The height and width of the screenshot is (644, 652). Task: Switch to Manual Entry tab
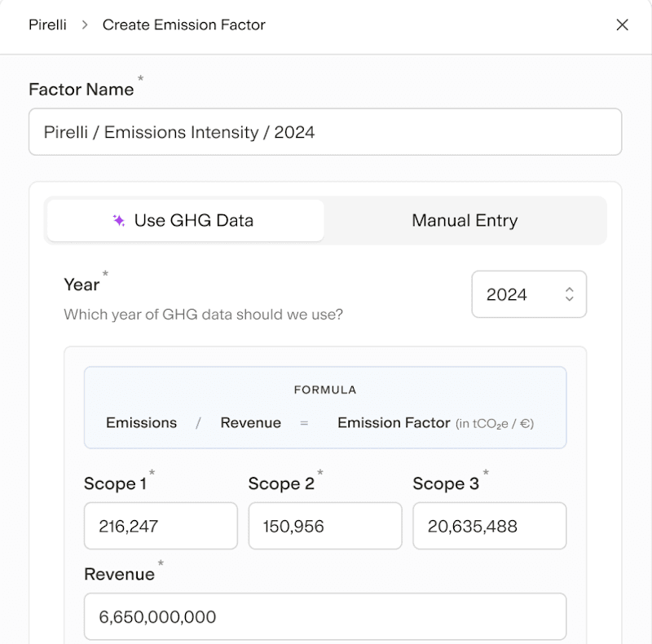(x=465, y=220)
